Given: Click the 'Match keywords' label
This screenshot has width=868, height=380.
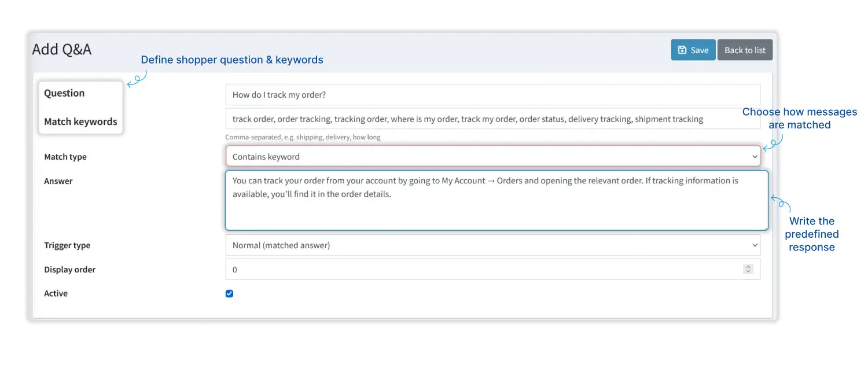Looking at the screenshot, I should coord(80,121).
